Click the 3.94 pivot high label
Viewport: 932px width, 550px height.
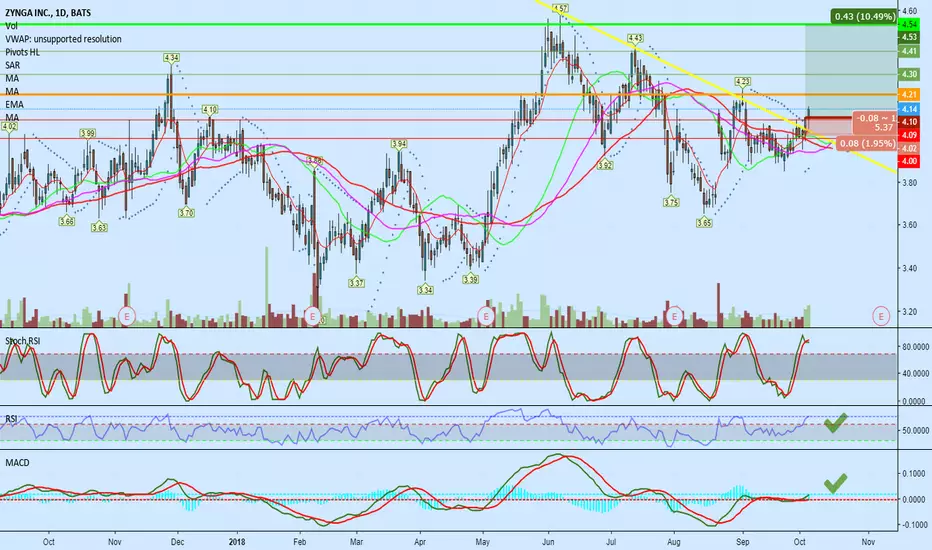pos(399,144)
